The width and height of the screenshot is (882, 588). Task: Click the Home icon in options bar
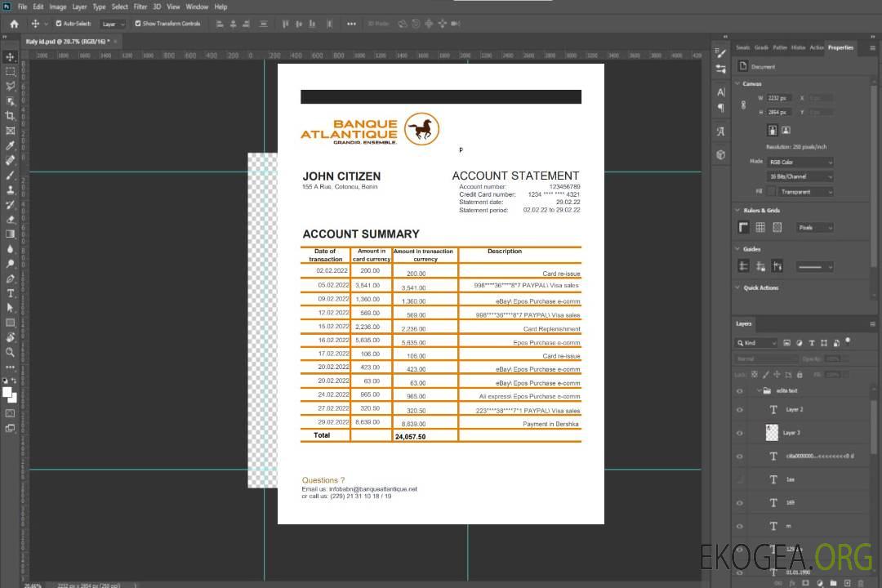[x=14, y=24]
